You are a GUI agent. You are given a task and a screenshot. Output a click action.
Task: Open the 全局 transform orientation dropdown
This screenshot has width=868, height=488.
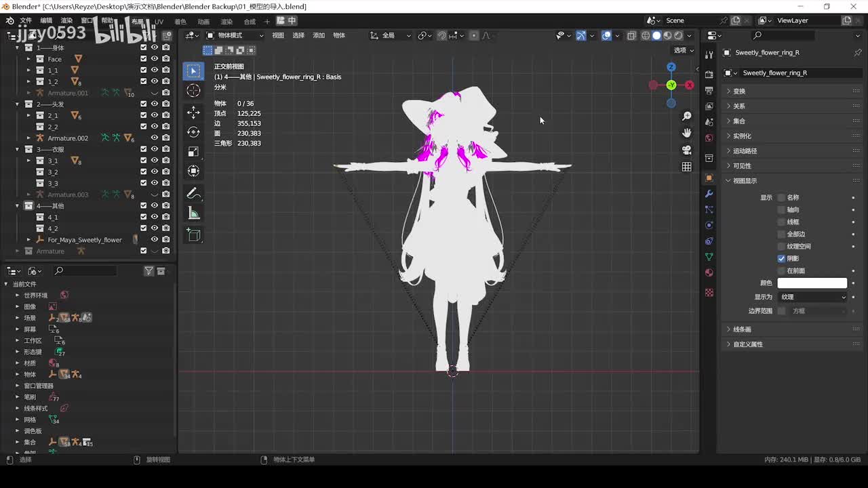coord(390,36)
